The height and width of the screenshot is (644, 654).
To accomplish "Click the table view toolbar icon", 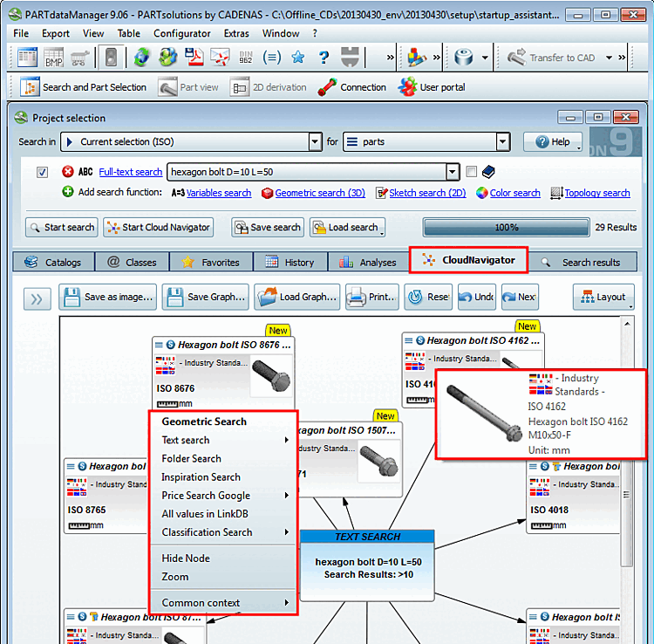I will (28, 58).
